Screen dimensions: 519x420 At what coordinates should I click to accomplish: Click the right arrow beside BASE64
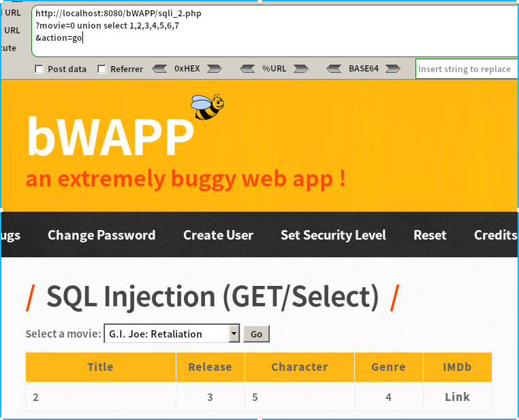[393, 69]
